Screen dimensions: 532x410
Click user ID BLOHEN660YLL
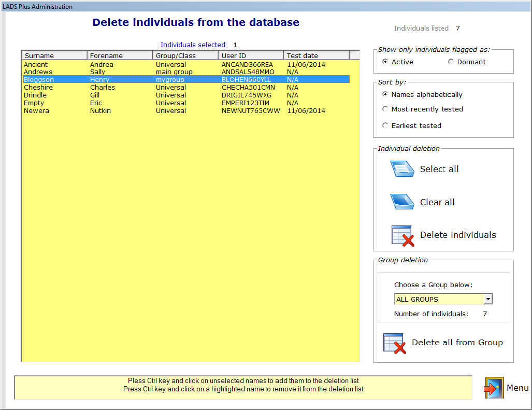pos(246,79)
